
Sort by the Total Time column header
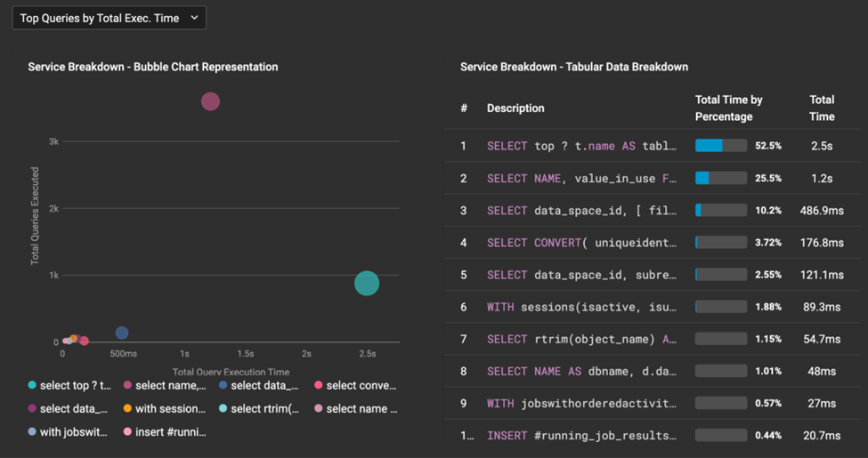(822, 108)
